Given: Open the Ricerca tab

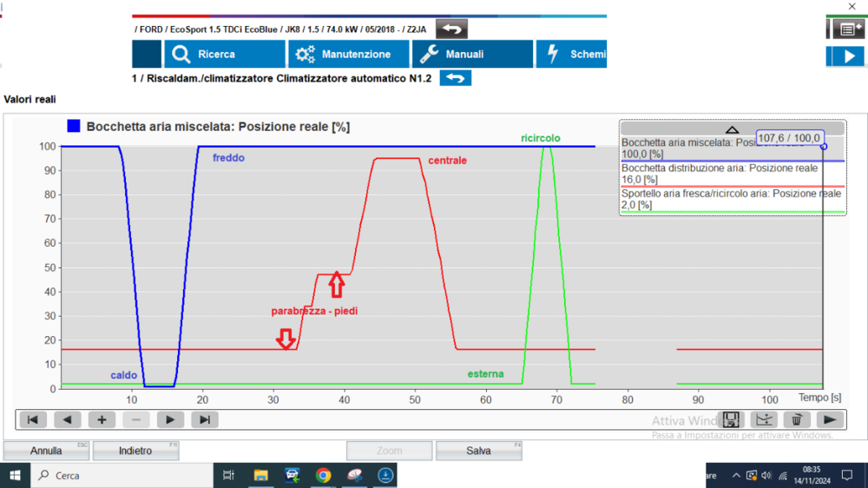Looking at the screenshot, I should 214,54.
